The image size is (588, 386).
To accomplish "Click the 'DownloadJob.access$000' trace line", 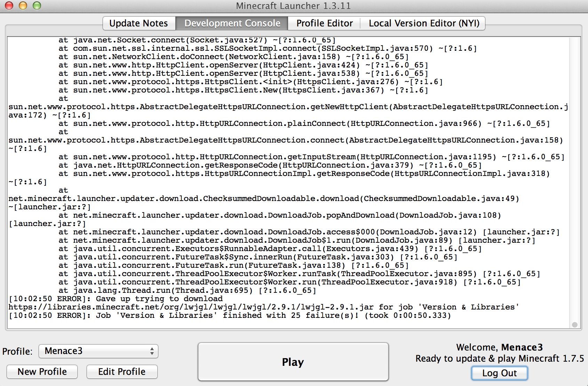I will pyautogui.click(x=309, y=232).
